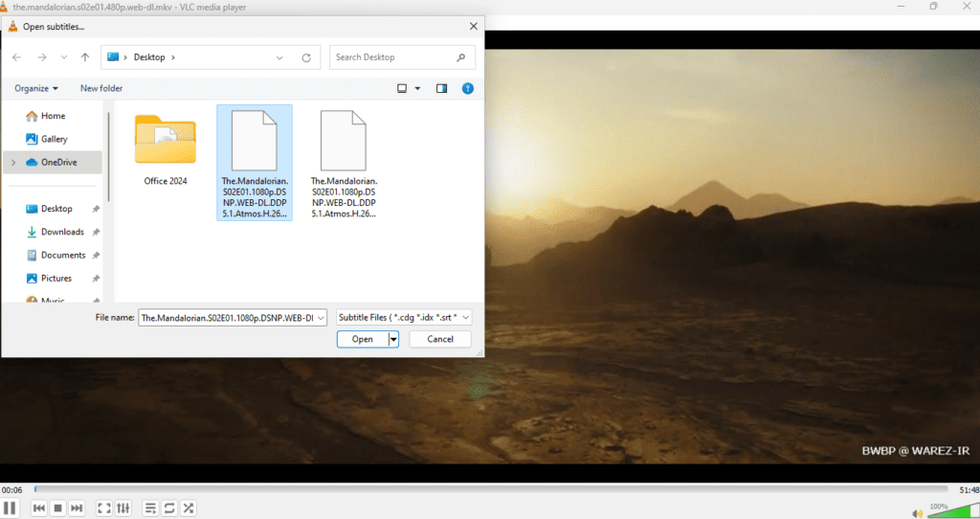Click the previous media button
Image resolution: width=980 pixels, height=519 pixels.
[39, 508]
